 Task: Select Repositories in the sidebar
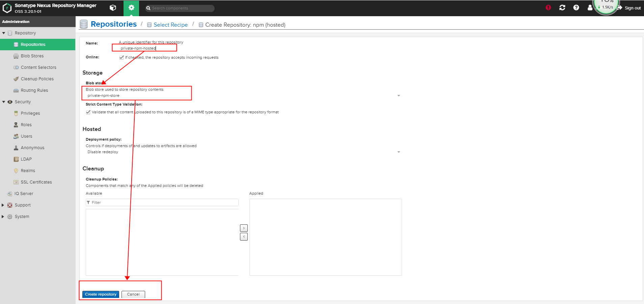(x=37, y=45)
